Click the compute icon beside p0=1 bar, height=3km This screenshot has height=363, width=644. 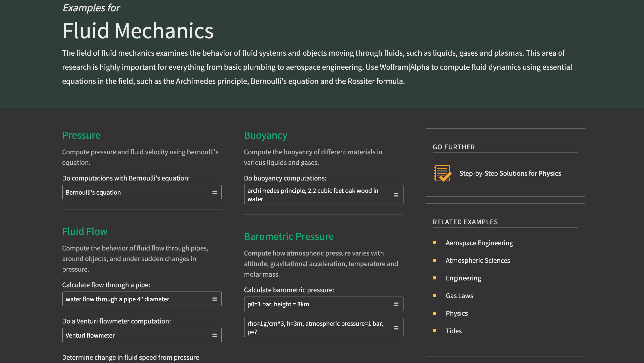click(x=396, y=304)
